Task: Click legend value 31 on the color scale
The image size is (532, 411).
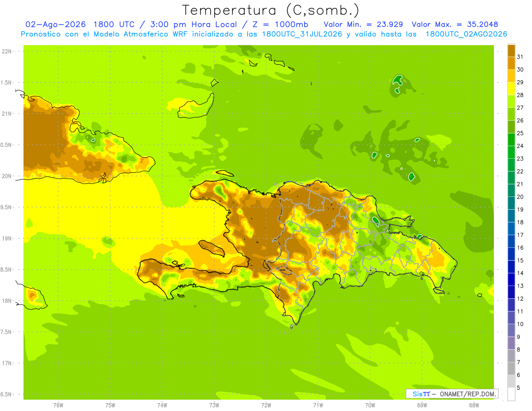Action: [x=520, y=57]
